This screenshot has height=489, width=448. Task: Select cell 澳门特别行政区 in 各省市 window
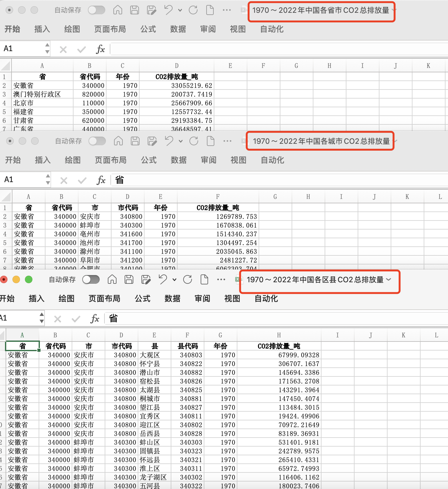42,94
